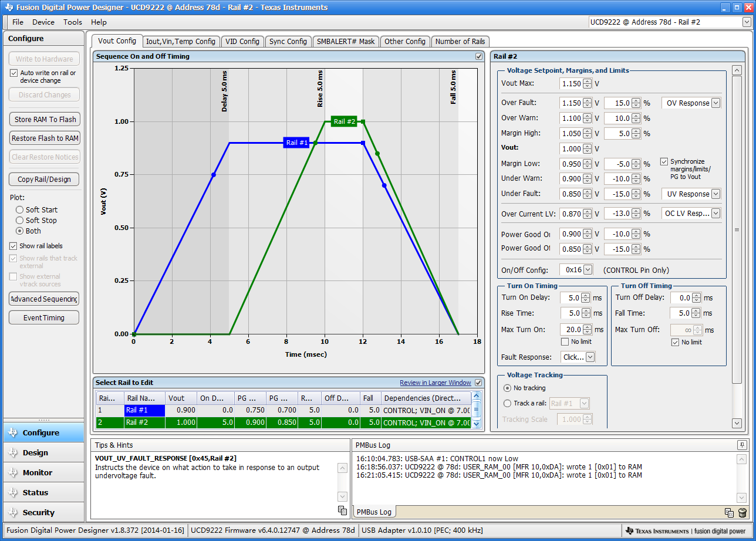Select the Soft Start plot option
The image size is (756, 541).
pyautogui.click(x=20, y=210)
